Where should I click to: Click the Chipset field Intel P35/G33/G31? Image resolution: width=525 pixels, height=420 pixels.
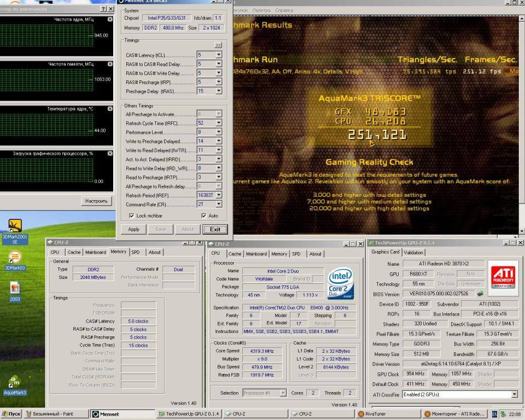click(x=166, y=17)
